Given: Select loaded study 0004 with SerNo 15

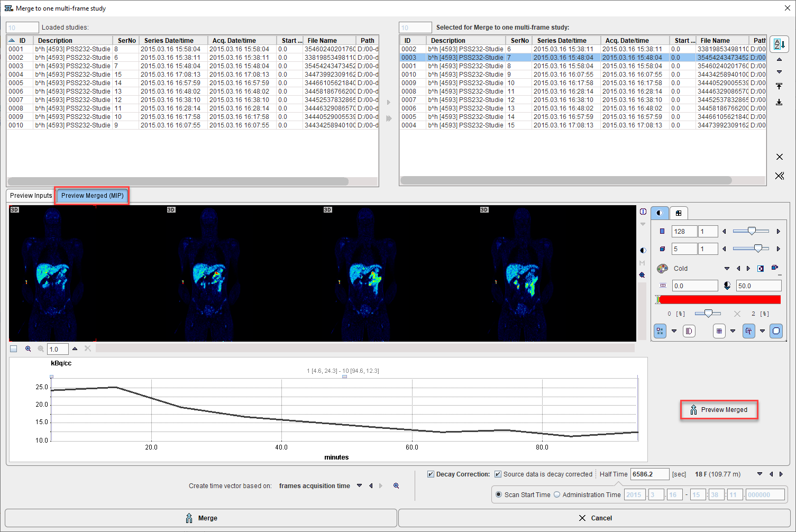Looking at the screenshot, I should point(193,75).
